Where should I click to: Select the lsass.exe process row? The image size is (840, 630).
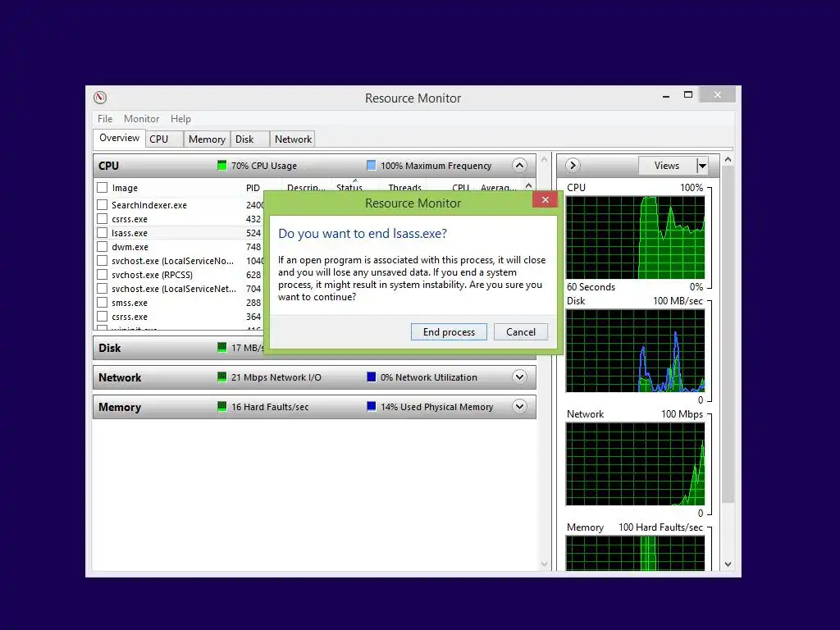tap(179, 232)
